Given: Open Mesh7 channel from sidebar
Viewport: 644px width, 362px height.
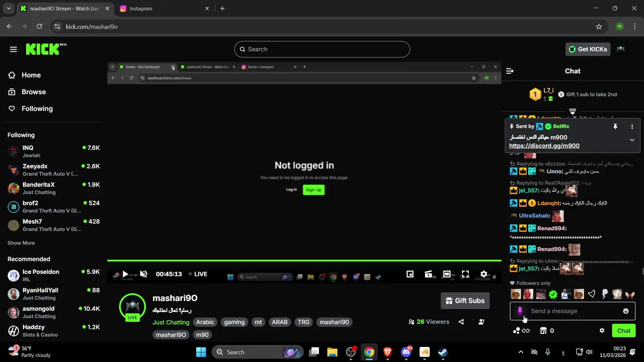Looking at the screenshot, I should [54, 225].
